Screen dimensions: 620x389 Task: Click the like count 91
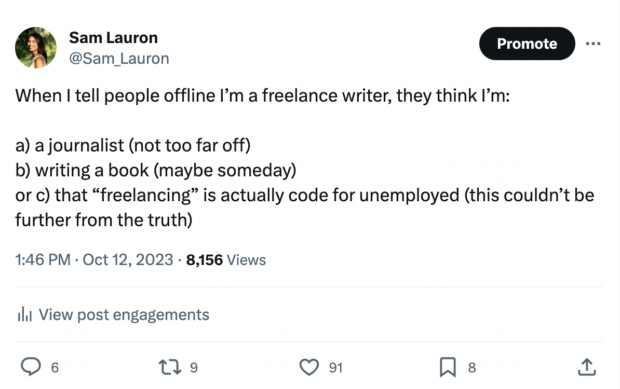tap(336, 368)
